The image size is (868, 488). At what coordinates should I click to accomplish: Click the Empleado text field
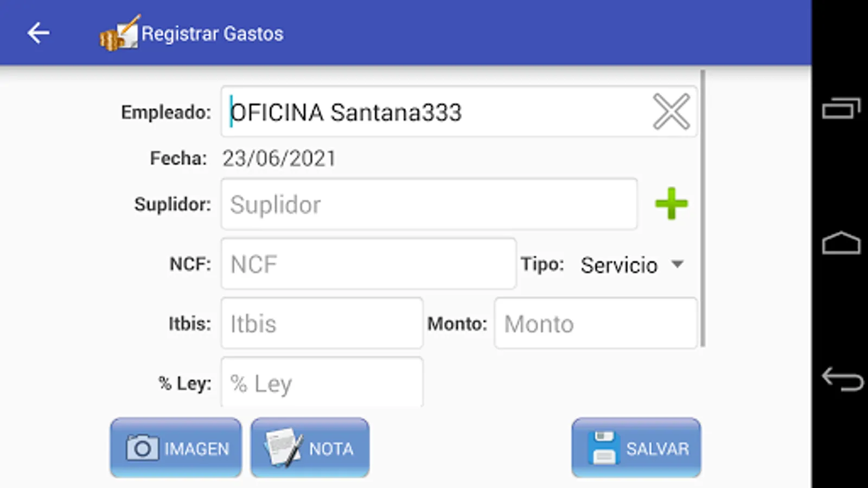pos(458,112)
